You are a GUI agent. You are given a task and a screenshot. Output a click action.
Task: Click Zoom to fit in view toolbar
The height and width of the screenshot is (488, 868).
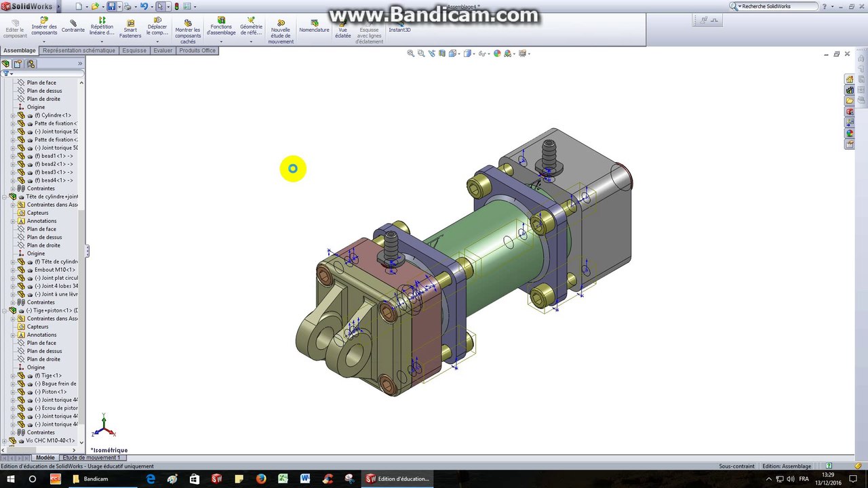tap(410, 54)
